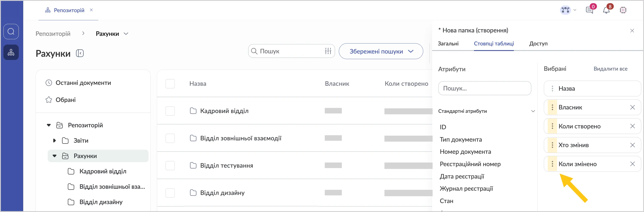Tick the checkbox for Кадровий відділ row
Viewport: 644px width, 212px height.
[x=170, y=111]
